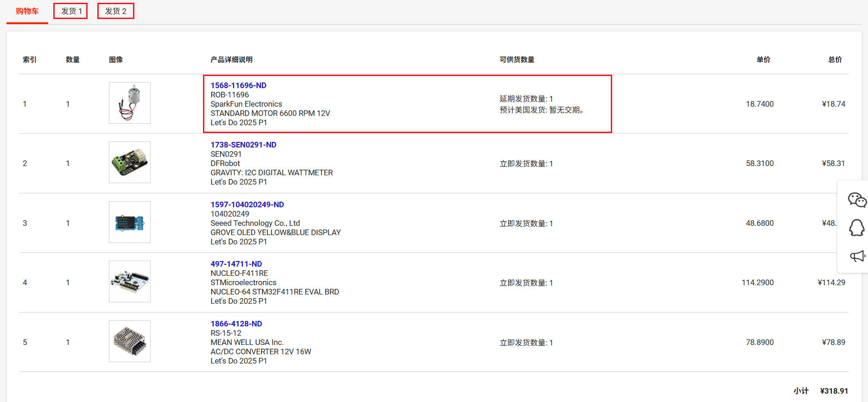The image size is (868, 402).
Task: Click the MEAN WELL power supply thumbnail
Action: pos(130,341)
